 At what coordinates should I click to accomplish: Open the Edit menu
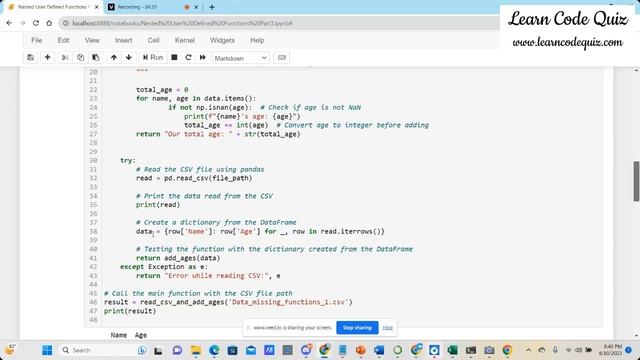tap(63, 40)
